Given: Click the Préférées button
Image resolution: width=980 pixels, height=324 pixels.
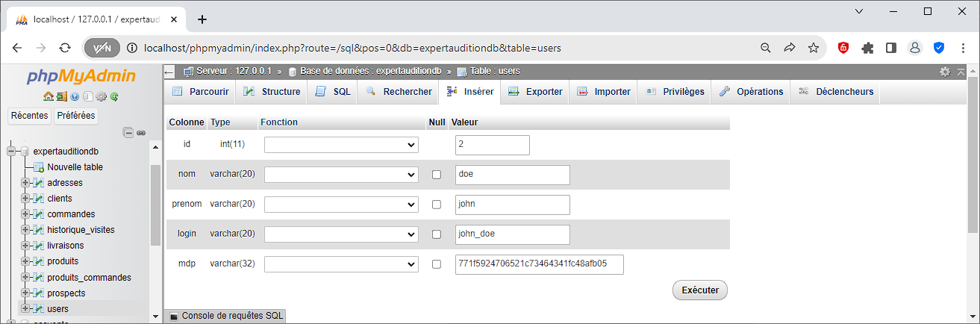Looking at the screenshot, I should pyautogui.click(x=75, y=116).
